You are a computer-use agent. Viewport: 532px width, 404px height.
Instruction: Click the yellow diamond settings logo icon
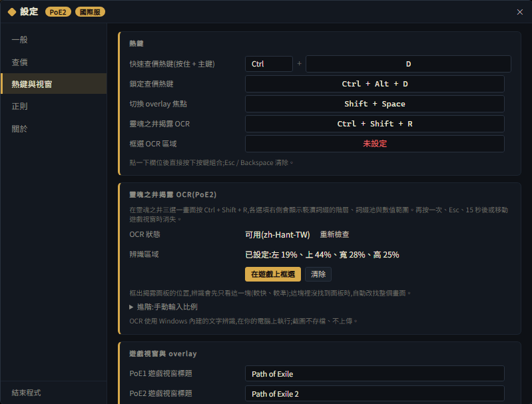[12, 12]
